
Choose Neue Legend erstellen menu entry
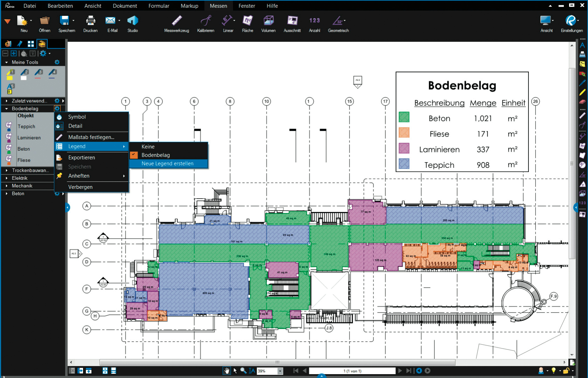(167, 164)
